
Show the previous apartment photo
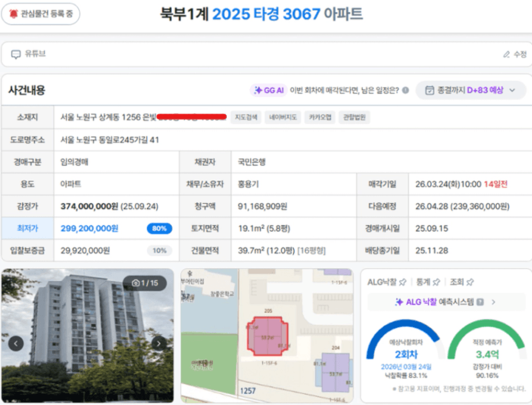16,343
